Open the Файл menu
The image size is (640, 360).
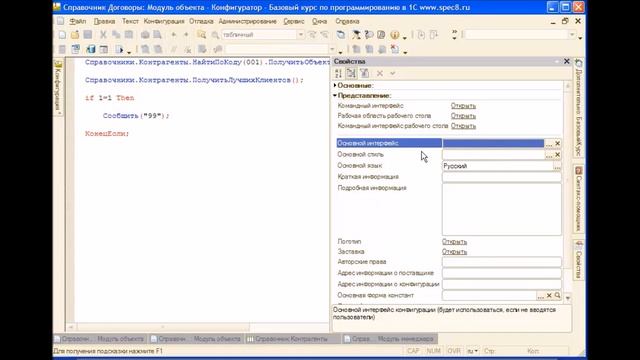[78, 21]
